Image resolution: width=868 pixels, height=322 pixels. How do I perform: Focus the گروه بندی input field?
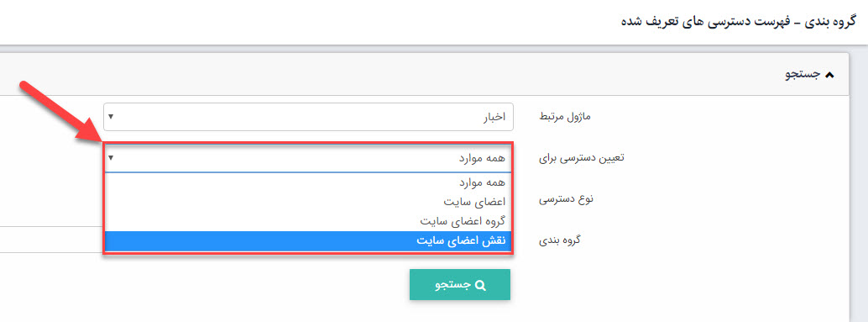click(x=51, y=240)
